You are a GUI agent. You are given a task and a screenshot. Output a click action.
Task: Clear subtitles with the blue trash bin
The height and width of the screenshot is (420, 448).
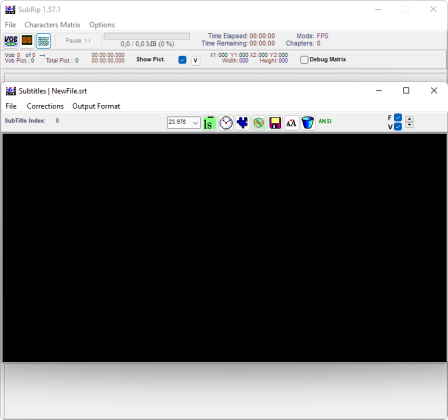click(308, 123)
